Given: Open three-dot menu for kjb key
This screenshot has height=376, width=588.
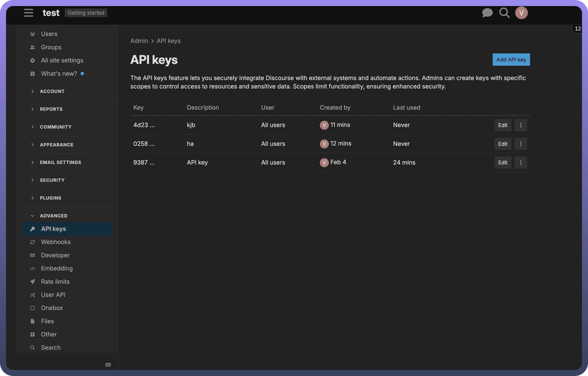Looking at the screenshot, I should coord(520,125).
